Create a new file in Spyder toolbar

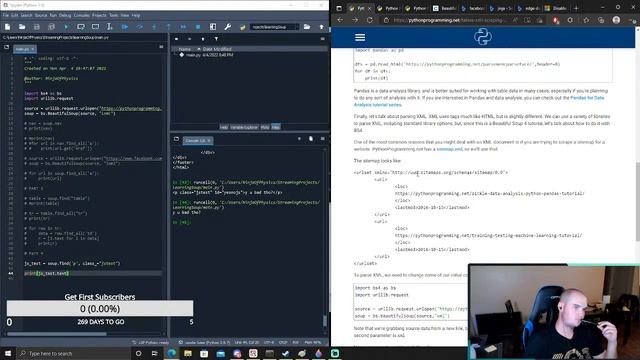pos(7,27)
